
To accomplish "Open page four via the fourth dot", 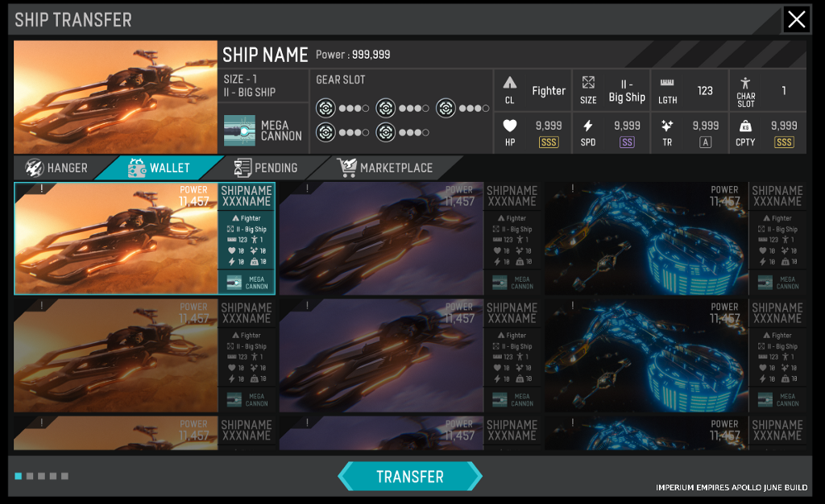I will pyautogui.click(x=53, y=476).
